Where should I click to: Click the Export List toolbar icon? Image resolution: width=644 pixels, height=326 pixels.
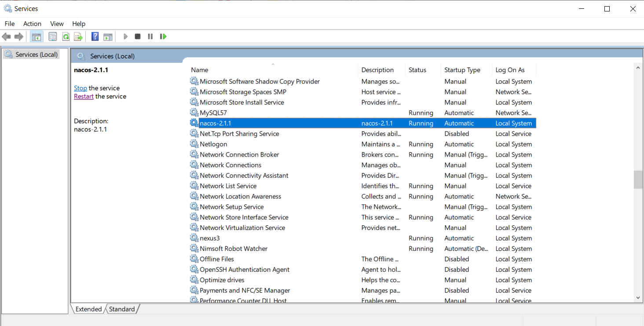[78, 37]
